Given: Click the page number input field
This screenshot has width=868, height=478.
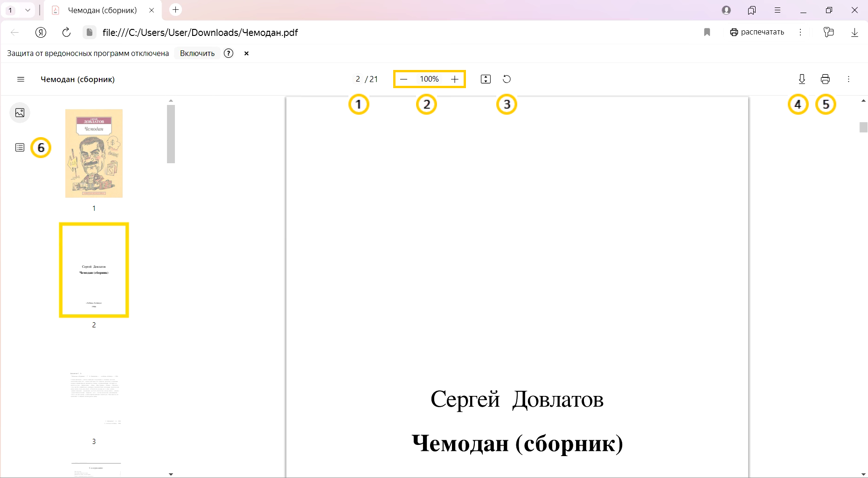Looking at the screenshot, I should 358,79.
